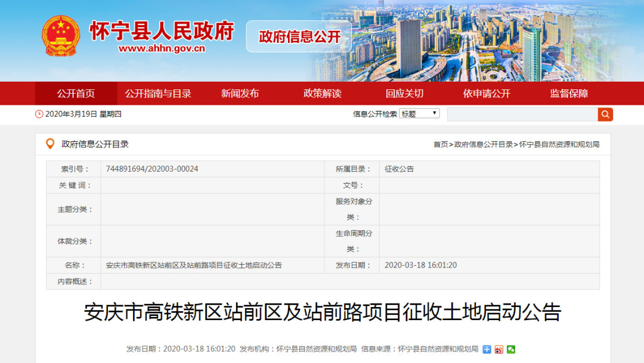Open the 标题 search type dropdown
This screenshot has height=363, width=644.
435,113
